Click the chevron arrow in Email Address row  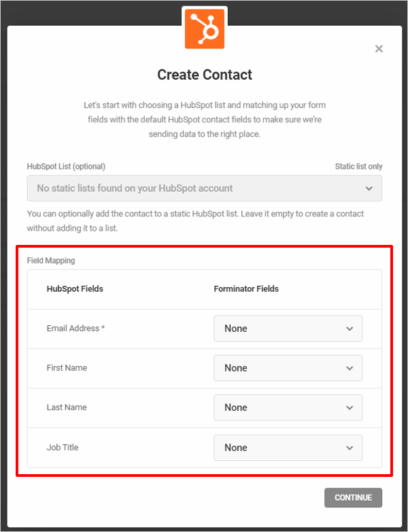click(350, 329)
